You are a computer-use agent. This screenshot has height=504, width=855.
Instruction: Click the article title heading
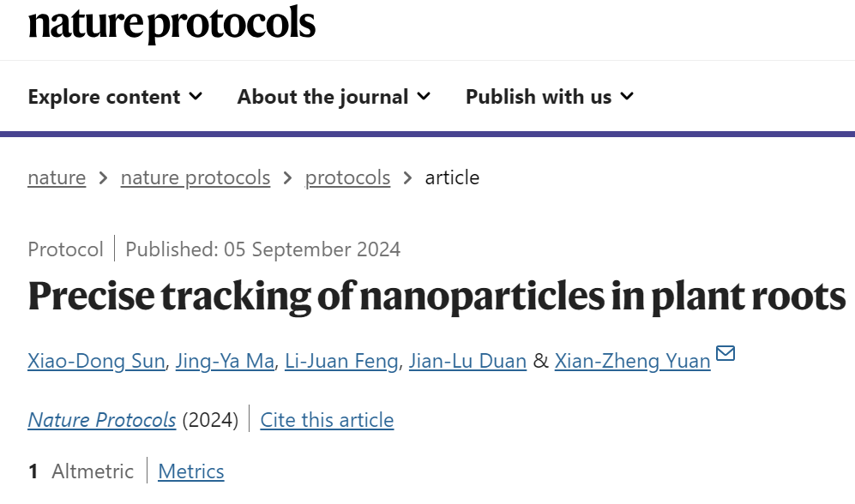click(x=437, y=297)
